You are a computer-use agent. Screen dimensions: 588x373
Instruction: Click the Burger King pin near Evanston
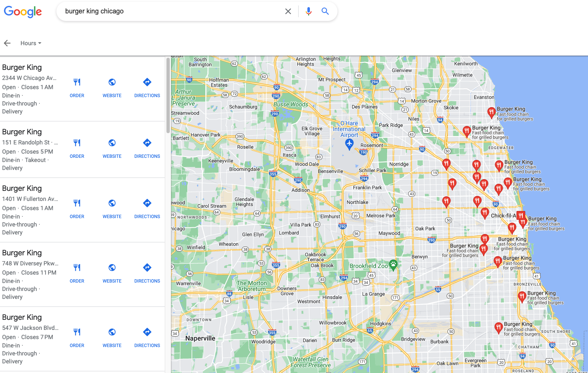(491, 112)
